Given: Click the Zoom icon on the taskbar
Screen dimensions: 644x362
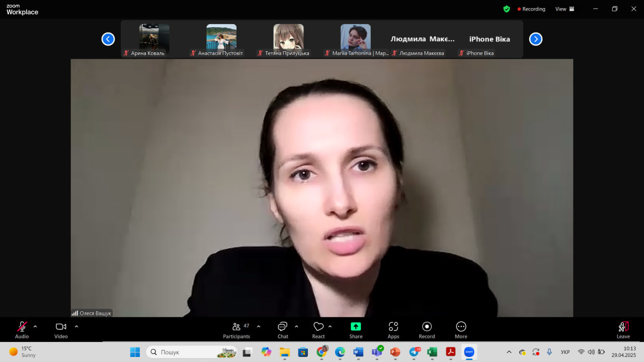Looking at the screenshot, I should tap(469, 352).
